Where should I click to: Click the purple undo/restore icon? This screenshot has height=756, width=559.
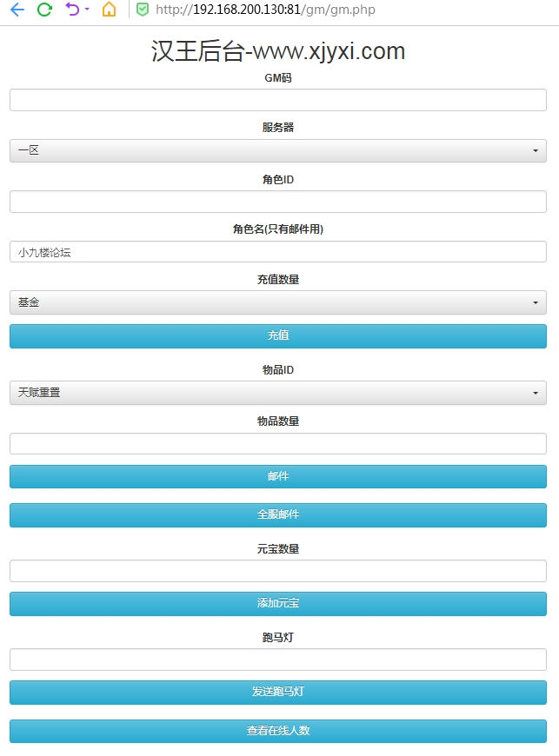pos(72,10)
